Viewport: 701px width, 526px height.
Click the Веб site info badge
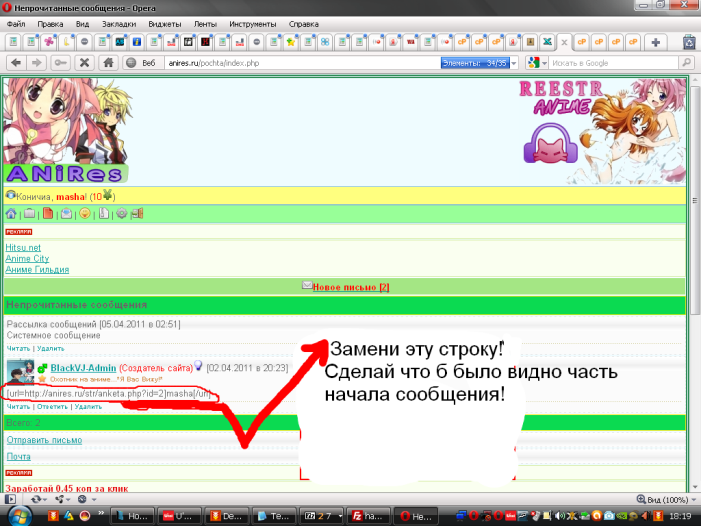[142, 63]
